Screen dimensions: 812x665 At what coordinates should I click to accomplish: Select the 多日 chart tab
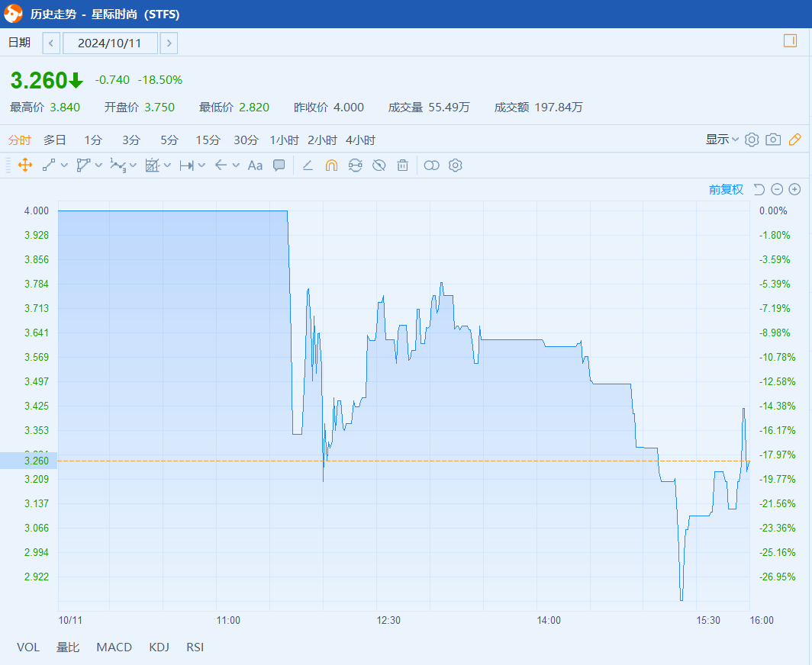click(54, 140)
